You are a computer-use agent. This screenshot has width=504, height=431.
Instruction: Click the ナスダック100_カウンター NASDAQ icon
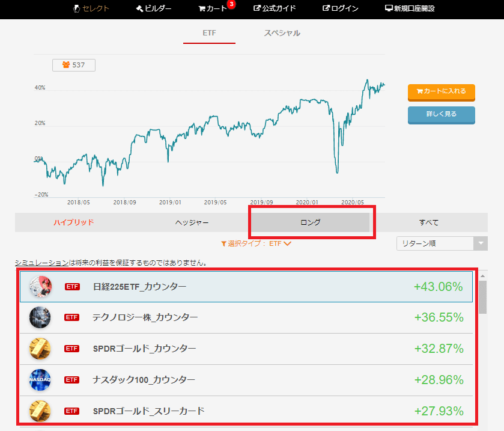pyautogui.click(x=40, y=380)
